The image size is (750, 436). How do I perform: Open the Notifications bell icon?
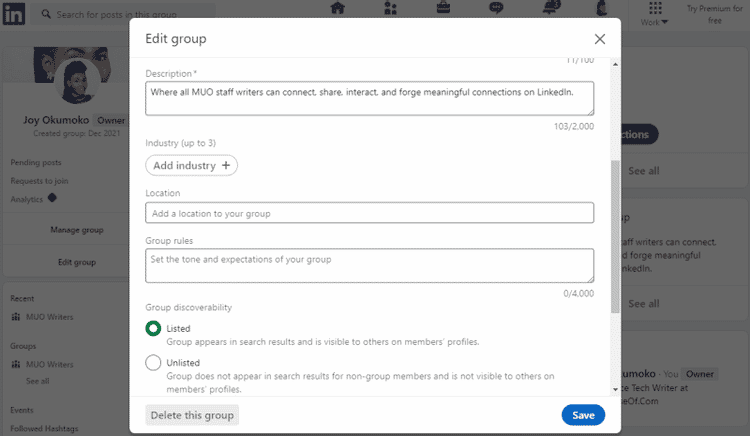click(x=548, y=9)
